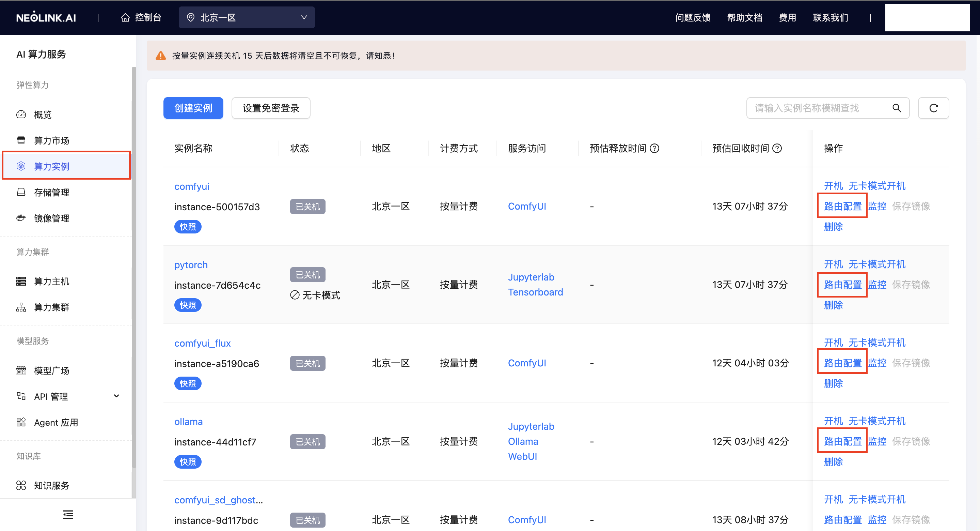Click the Agent 应用 icon
980x531 pixels.
(21, 422)
